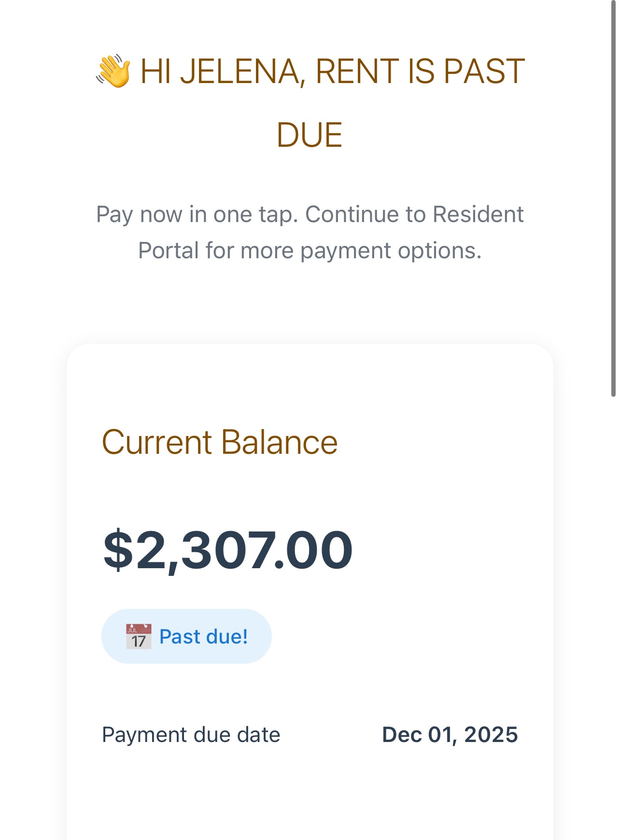Select the $2,307.00 balance amount
The height and width of the screenshot is (840, 620).
pyautogui.click(x=228, y=550)
